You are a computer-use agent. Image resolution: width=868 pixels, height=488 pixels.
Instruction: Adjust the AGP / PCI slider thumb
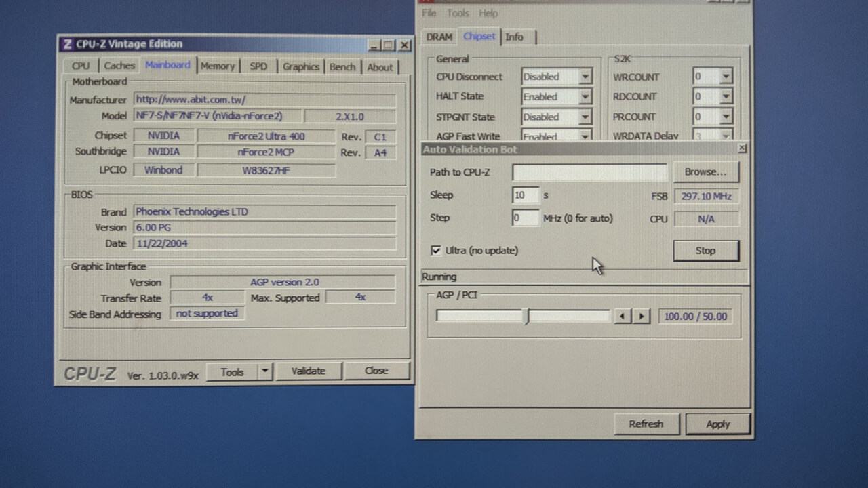point(527,316)
